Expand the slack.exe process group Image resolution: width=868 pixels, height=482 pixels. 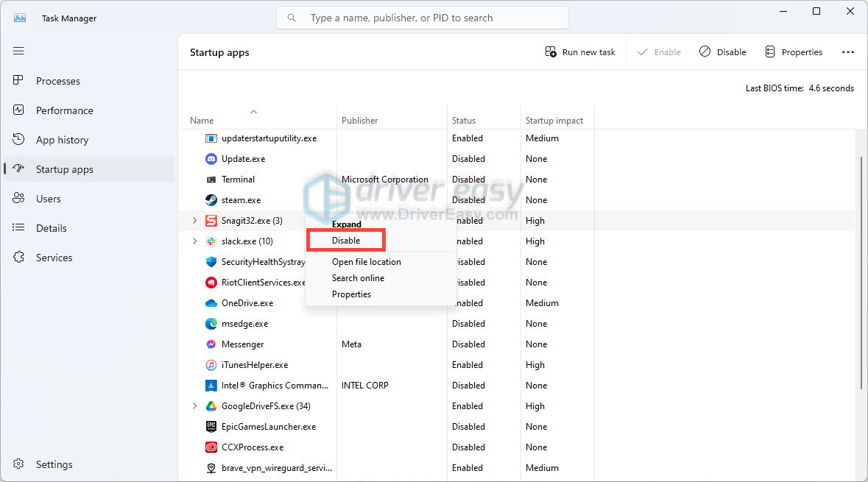195,241
